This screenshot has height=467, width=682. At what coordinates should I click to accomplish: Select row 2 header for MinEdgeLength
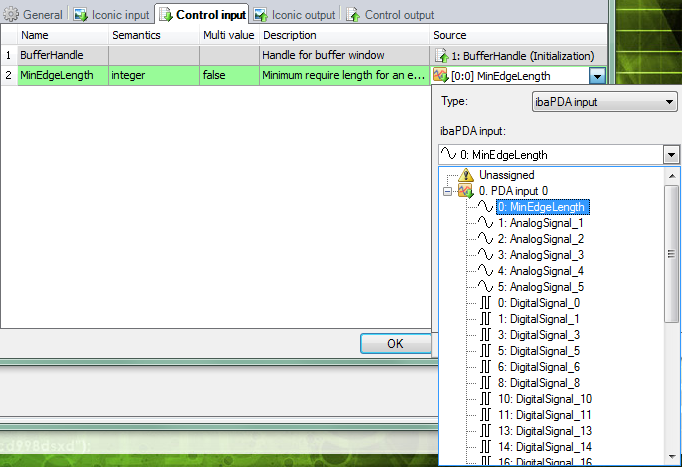[9, 75]
